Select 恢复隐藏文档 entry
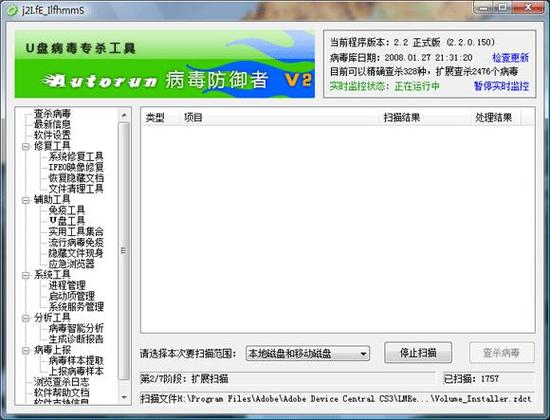Image resolution: width=550 pixels, height=420 pixels. pos(76,178)
